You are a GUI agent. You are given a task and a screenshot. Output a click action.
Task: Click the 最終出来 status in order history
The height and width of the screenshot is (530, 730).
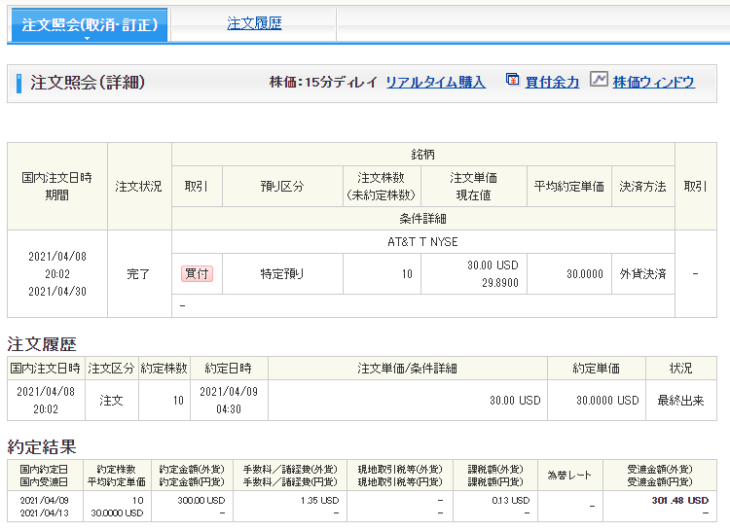coord(681,400)
